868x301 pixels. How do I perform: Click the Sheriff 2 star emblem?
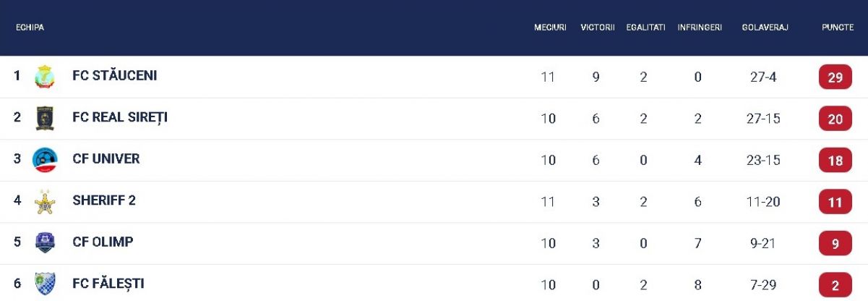point(45,202)
